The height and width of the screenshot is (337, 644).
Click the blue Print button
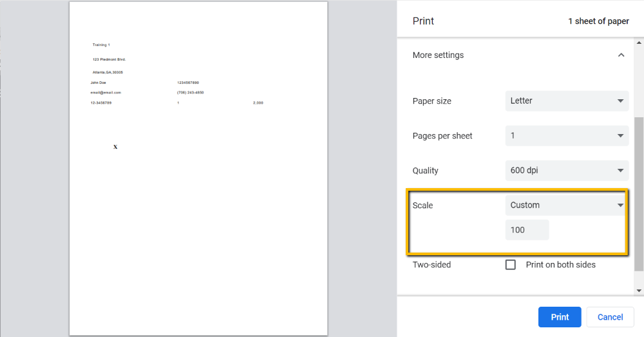(x=560, y=317)
